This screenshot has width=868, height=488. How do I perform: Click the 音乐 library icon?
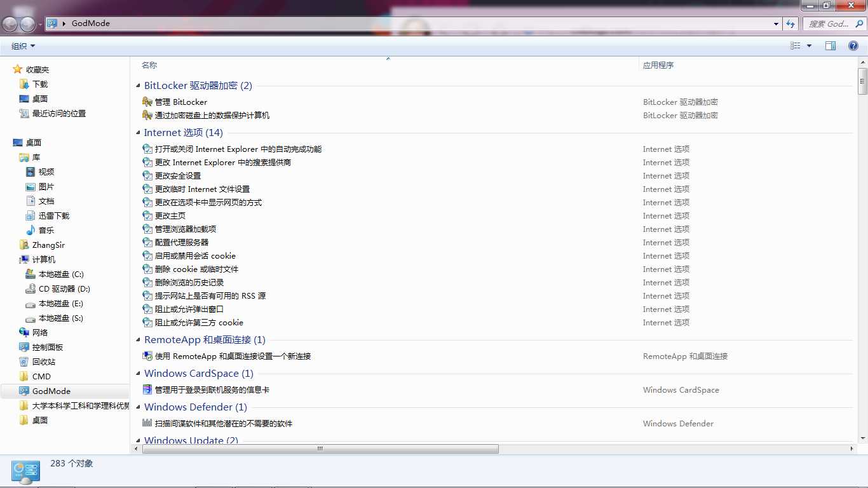(x=31, y=230)
